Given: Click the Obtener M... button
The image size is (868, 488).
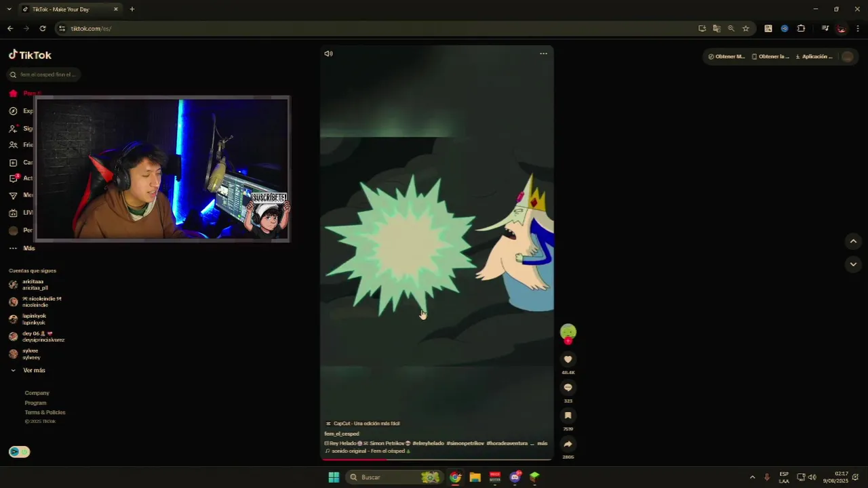Looking at the screenshot, I should 726,56.
